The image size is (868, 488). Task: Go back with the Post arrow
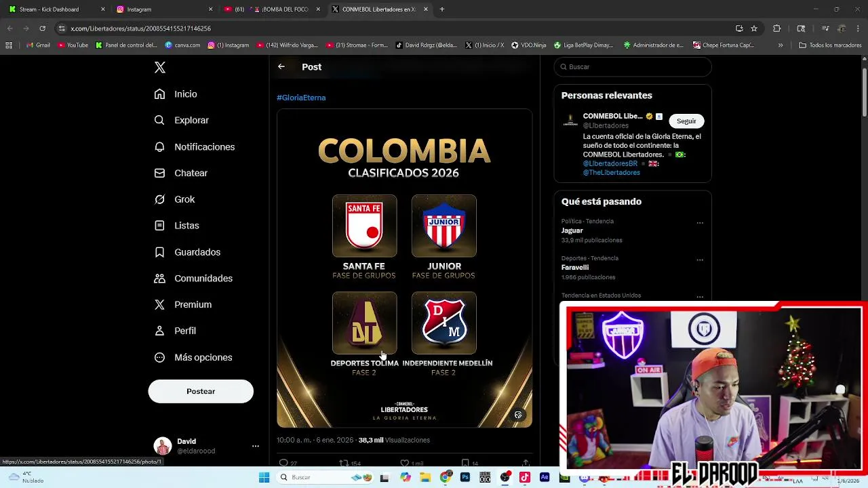pos(281,66)
